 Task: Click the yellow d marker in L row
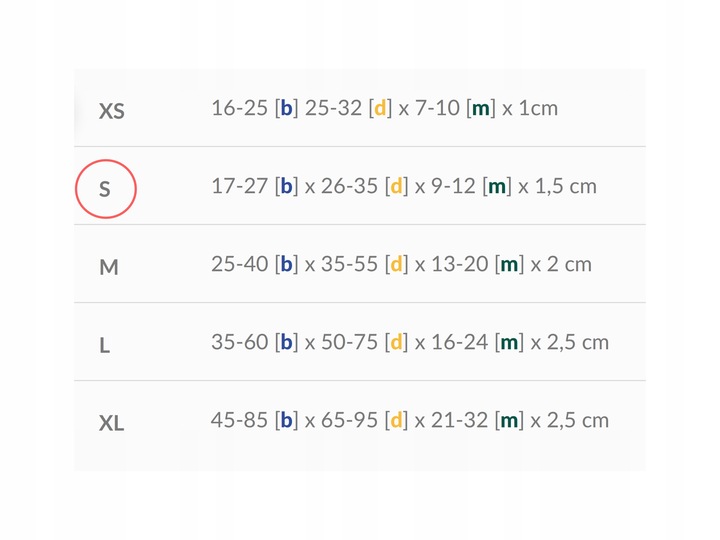click(x=396, y=342)
